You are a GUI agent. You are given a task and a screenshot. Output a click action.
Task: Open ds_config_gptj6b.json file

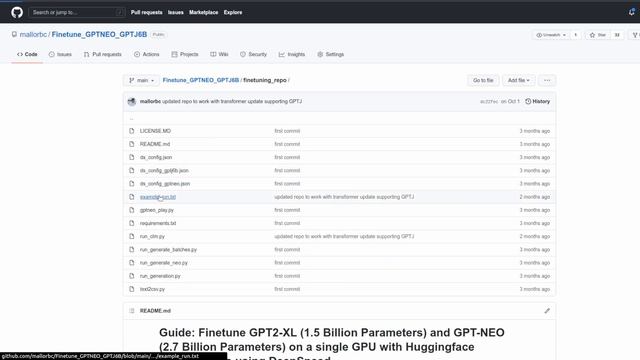(x=164, y=170)
